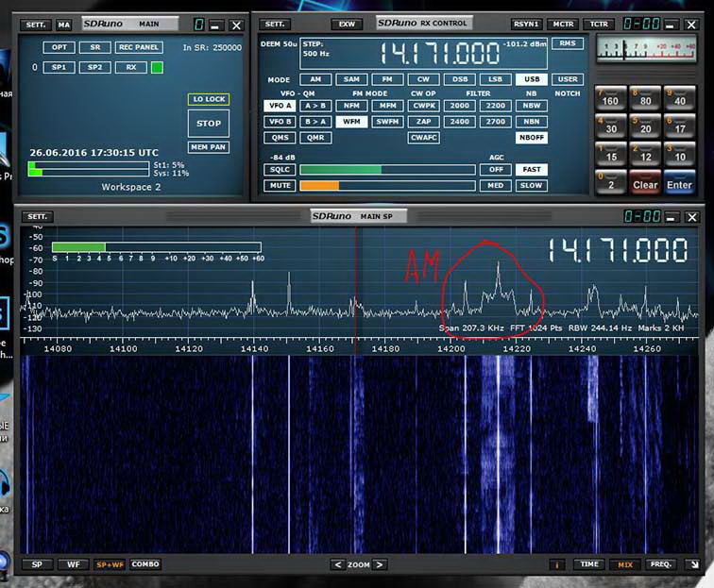Open SP1 spectrum window

click(59, 67)
